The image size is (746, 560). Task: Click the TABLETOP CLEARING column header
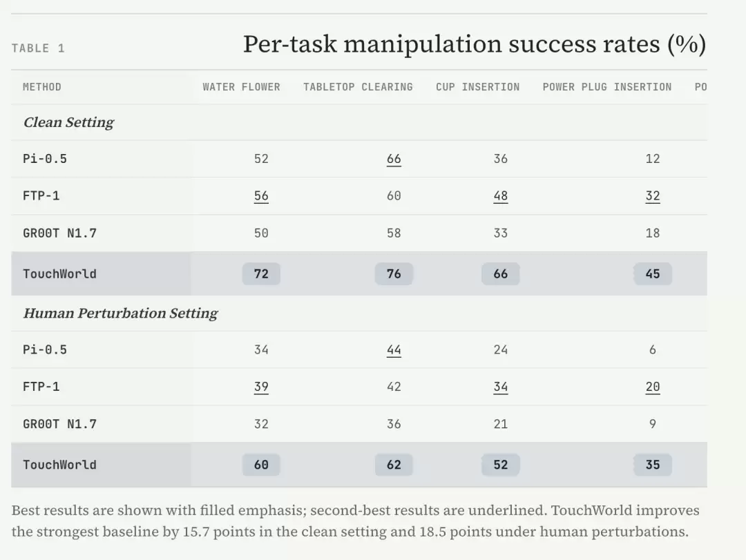pyautogui.click(x=358, y=87)
